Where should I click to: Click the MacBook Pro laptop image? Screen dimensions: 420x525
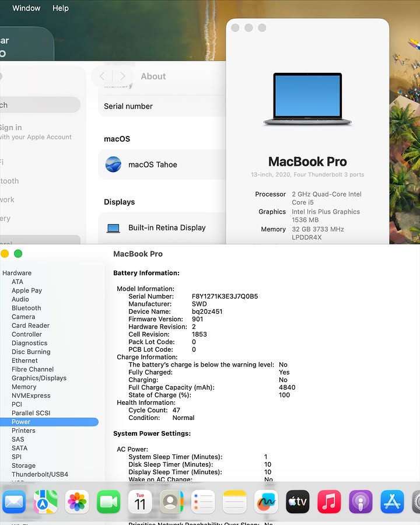click(307, 99)
